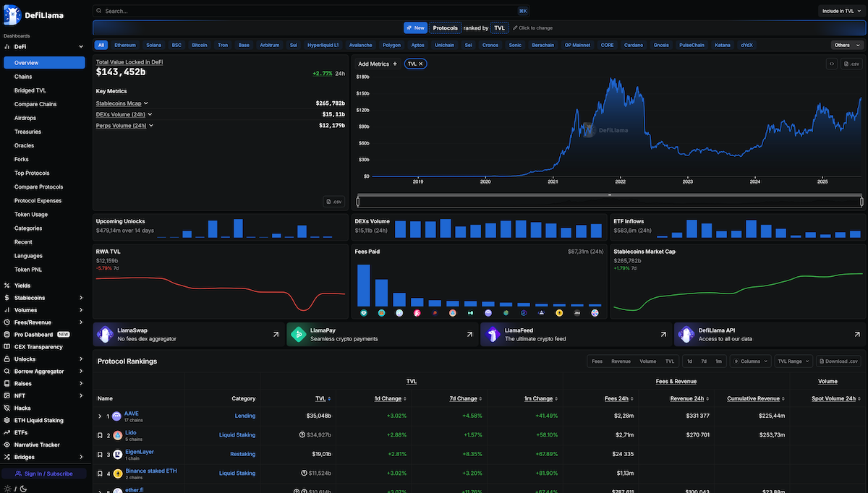This screenshot has width=868, height=493.
Task: Select the 1m change period
Action: [718, 361]
